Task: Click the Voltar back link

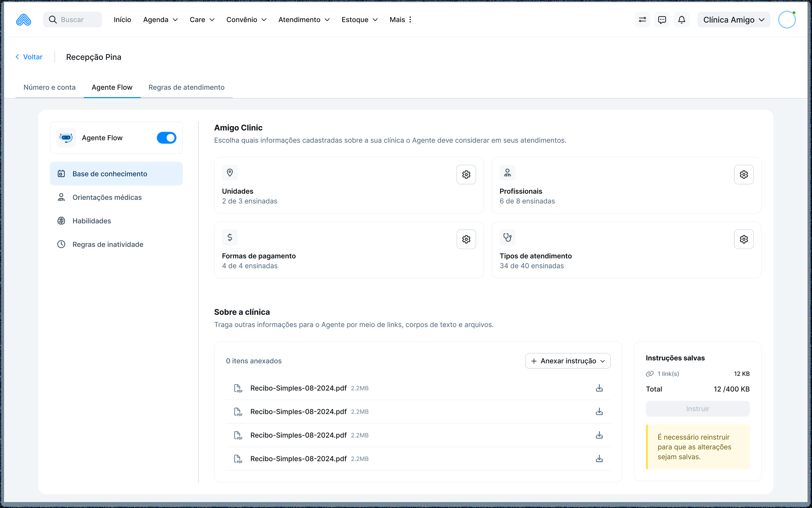Action: [x=29, y=57]
